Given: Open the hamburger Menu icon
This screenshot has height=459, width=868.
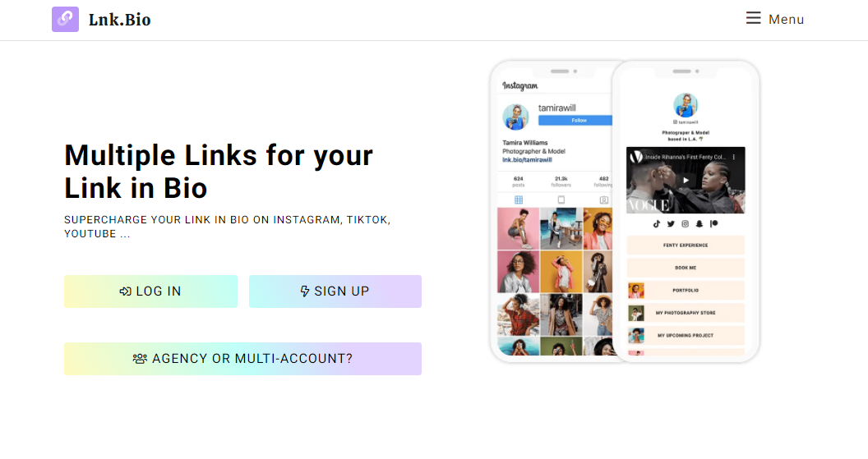Looking at the screenshot, I should (x=754, y=18).
